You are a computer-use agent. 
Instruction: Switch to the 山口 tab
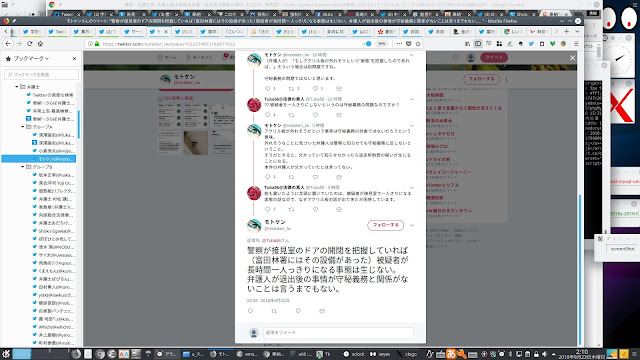pos(361,31)
